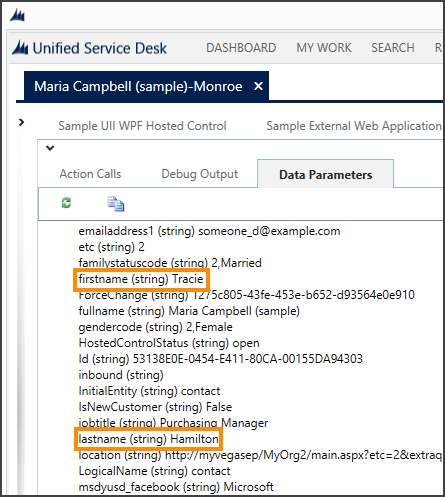Select SEARCH in the top toolbar
445x497 pixels.
coord(393,48)
